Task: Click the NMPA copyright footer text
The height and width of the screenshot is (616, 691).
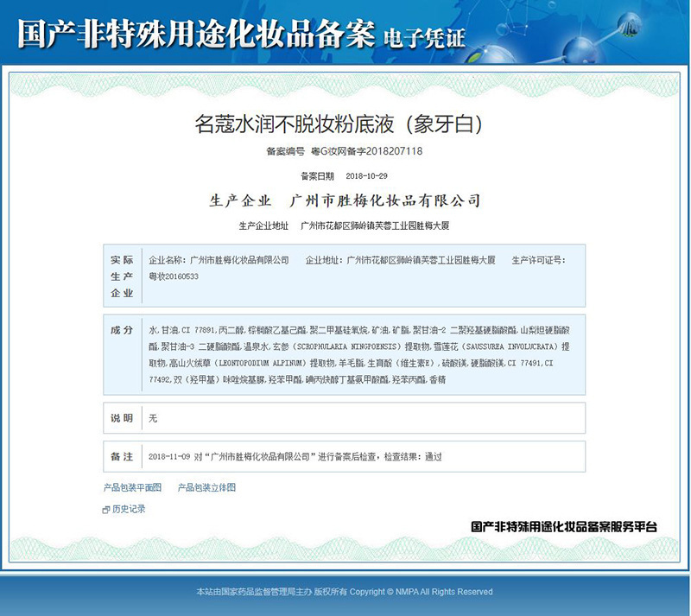Action: [x=345, y=592]
